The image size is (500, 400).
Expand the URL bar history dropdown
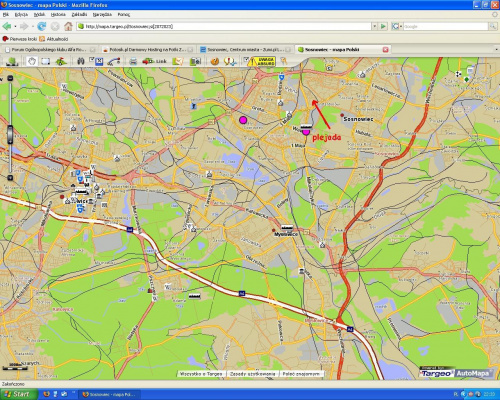click(x=374, y=26)
